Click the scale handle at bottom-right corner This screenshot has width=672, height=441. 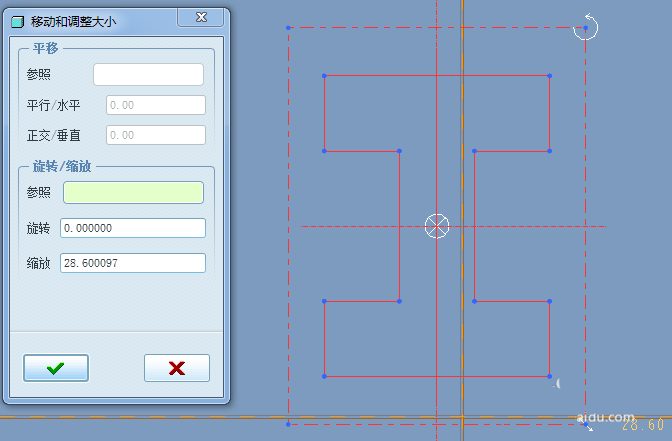(x=587, y=426)
